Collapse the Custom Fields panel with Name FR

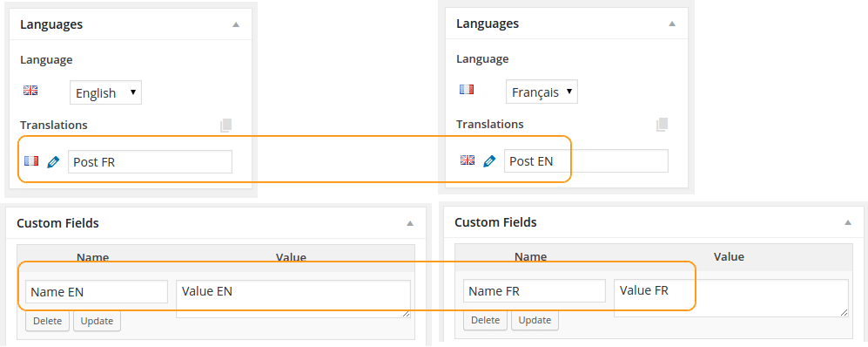pos(847,222)
